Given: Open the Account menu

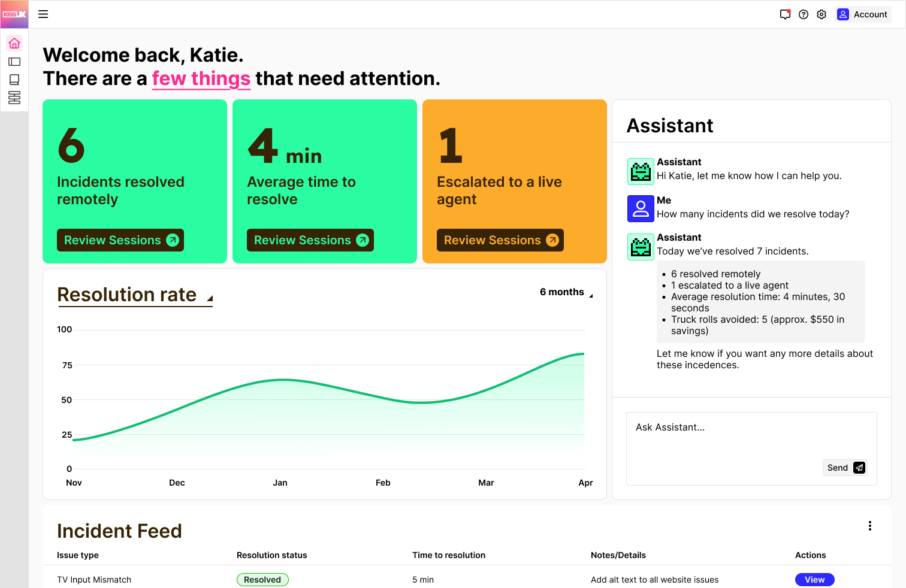Looking at the screenshot, I should coord(869,14).
